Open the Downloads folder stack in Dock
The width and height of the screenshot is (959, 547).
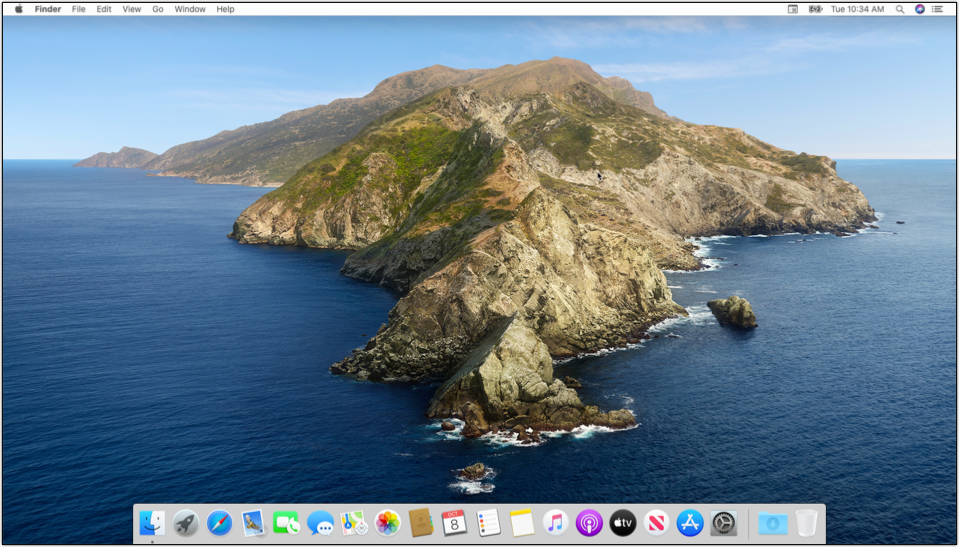pos(773,523)
